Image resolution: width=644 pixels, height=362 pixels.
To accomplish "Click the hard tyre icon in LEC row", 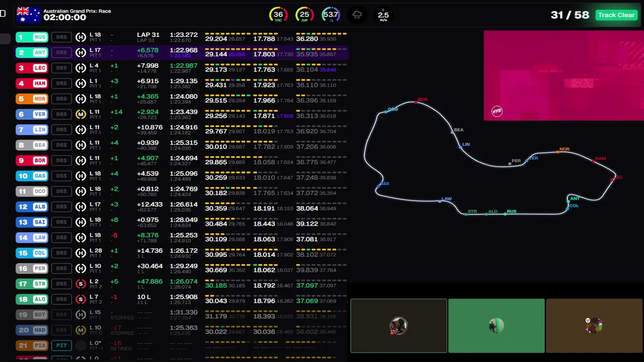I will pyautogui.click(x=80, y=68).
